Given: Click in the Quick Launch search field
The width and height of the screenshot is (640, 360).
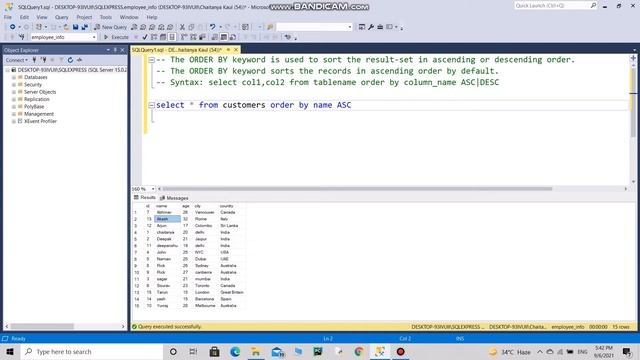Looking at the screenshot, I should (x=551, y=5).
